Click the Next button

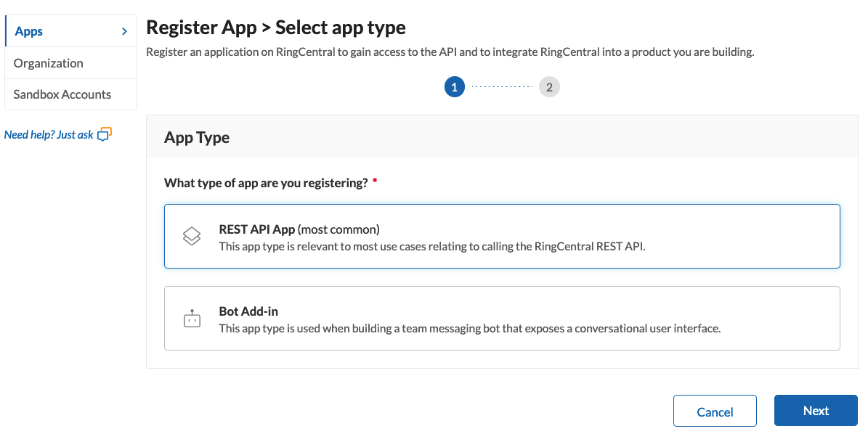tap(816, 410)
